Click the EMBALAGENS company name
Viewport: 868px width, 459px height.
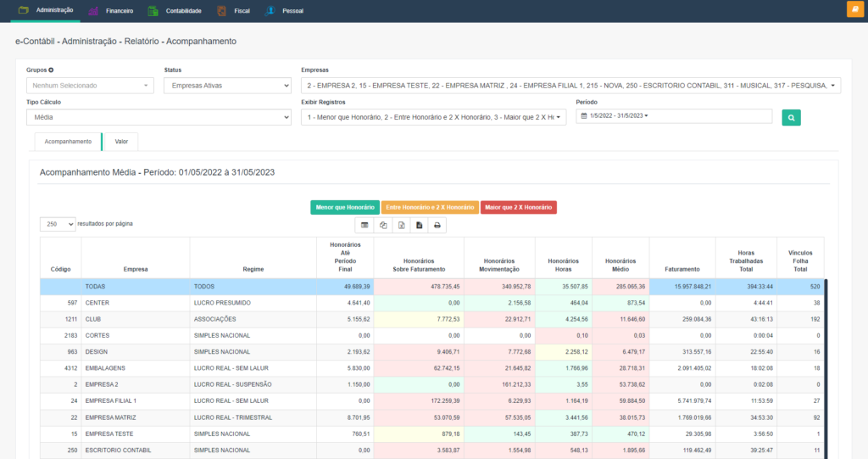point(105,368)
